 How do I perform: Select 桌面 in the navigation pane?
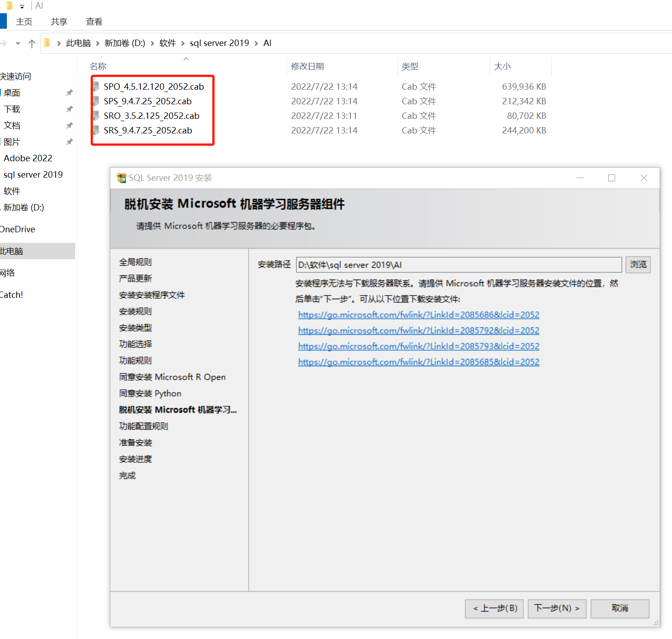point(12,93)
